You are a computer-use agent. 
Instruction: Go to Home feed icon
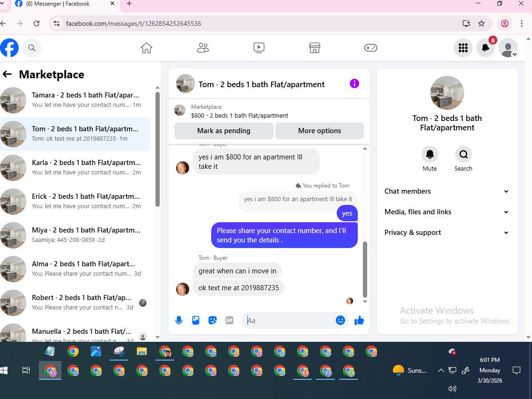147,48
